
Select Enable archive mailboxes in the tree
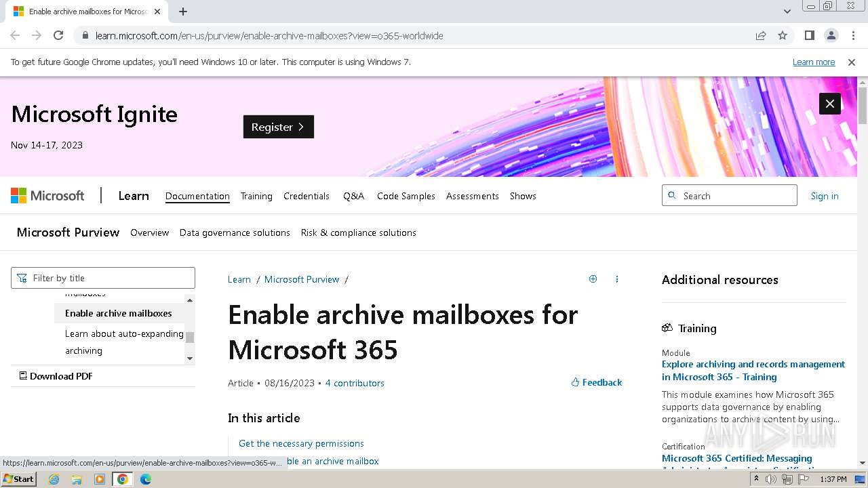click(119, 313)
